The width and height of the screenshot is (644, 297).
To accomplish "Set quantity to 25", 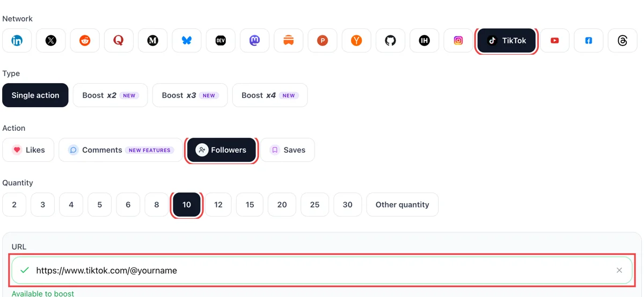I will (x=315, y=205).
